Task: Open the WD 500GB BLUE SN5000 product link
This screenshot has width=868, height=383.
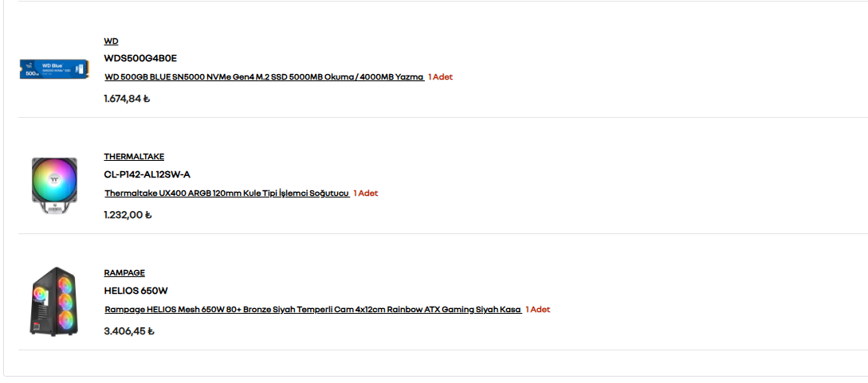Action: click(264, 76)
